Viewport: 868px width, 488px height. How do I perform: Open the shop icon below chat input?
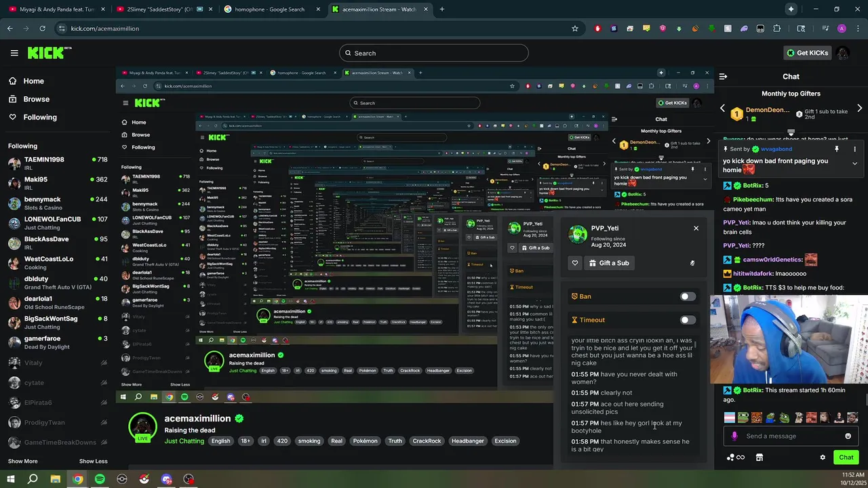tap(759, 457)
